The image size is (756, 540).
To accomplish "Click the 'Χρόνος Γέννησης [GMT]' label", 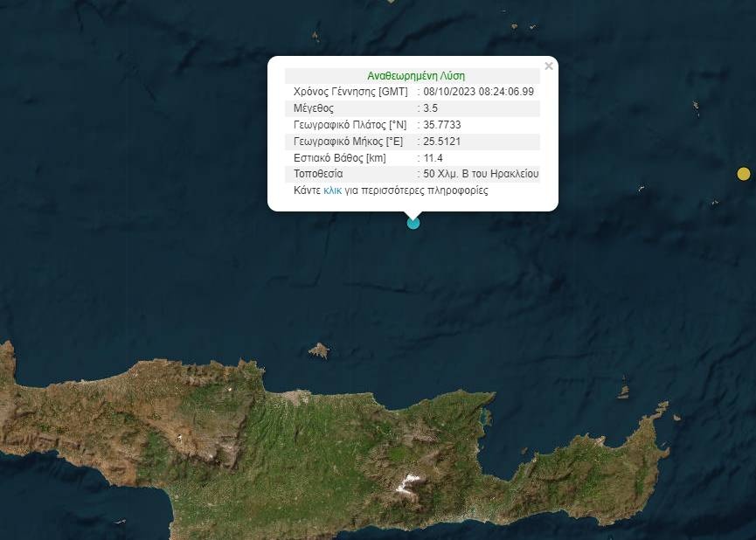I will [x=350, y=92].
